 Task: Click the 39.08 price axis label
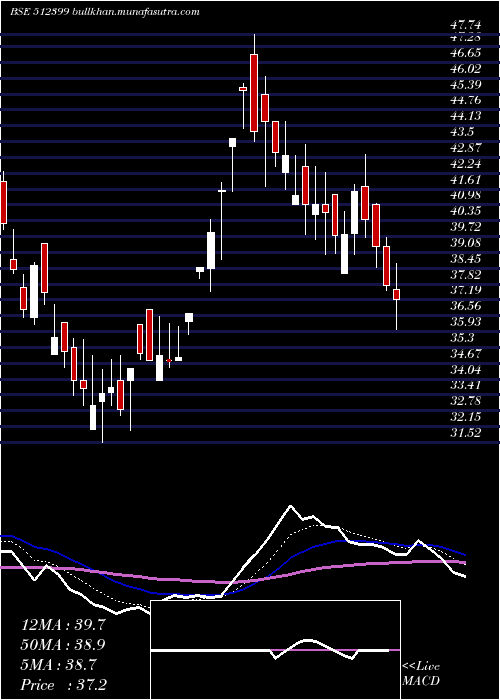tap(465, 243)
